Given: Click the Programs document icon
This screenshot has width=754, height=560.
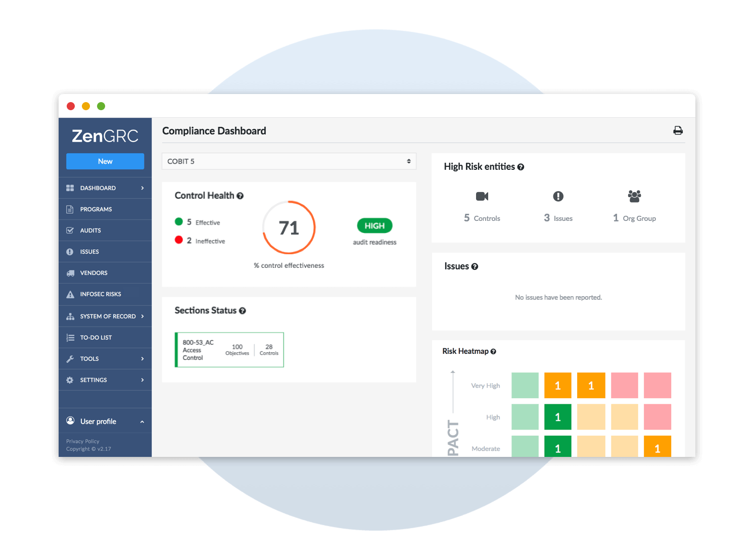Looking at the screenshot, I should click(x=70, y=209).
